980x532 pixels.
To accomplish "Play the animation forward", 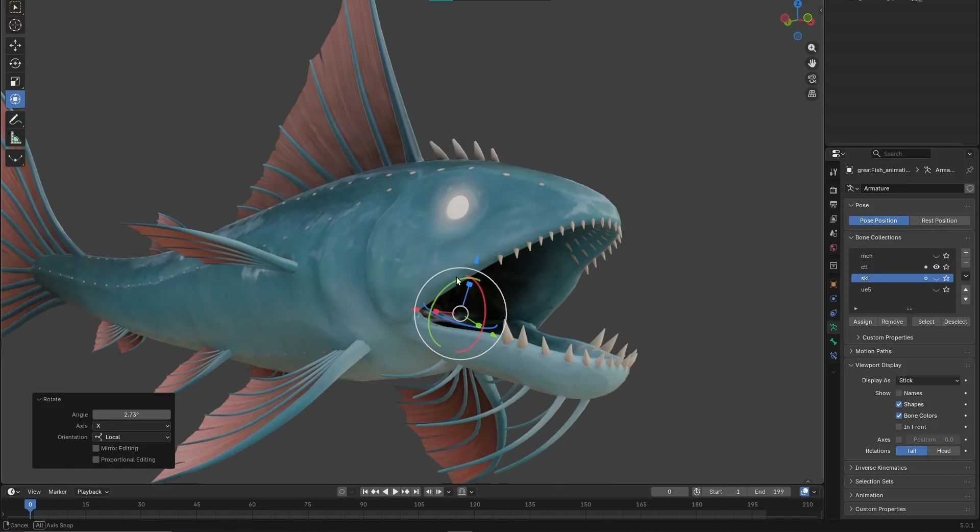I will coord(395,492).
